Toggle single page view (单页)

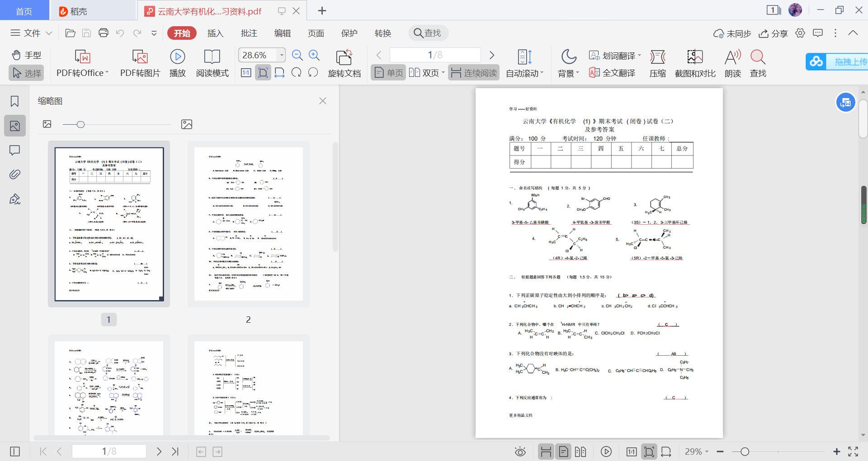click(x=388, y=73)
